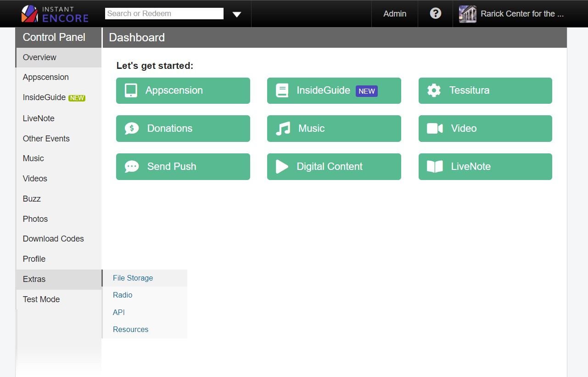
Task: Click the Send Push tile label
Action: [x=172, y=167]
